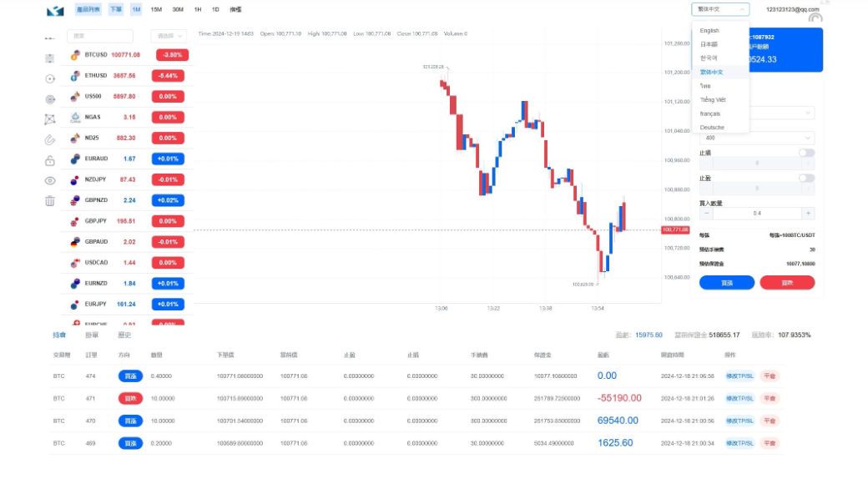Choose English from the language list

(709, 31)
